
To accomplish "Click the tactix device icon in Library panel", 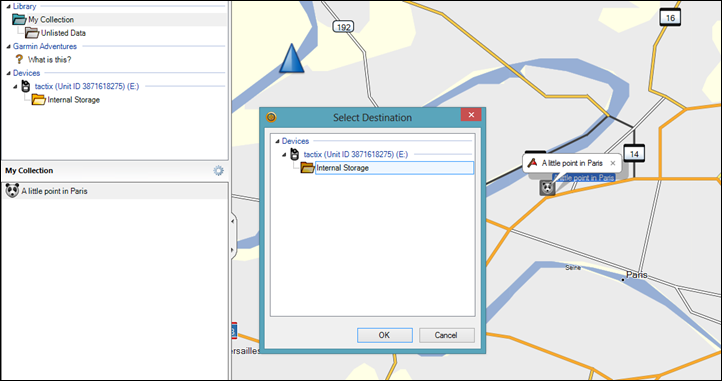I will pyautogui.click(x=26, y=86).
